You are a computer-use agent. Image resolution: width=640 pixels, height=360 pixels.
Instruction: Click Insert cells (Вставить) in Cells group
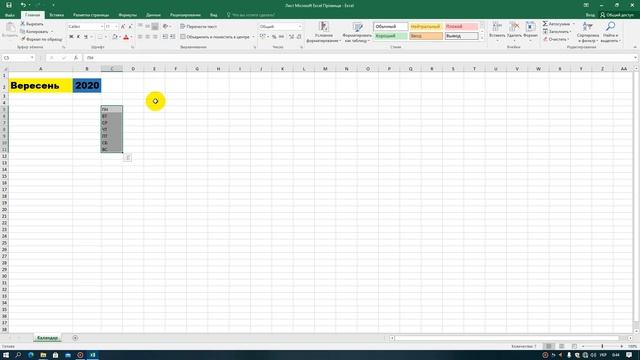(x=497, y=31)
